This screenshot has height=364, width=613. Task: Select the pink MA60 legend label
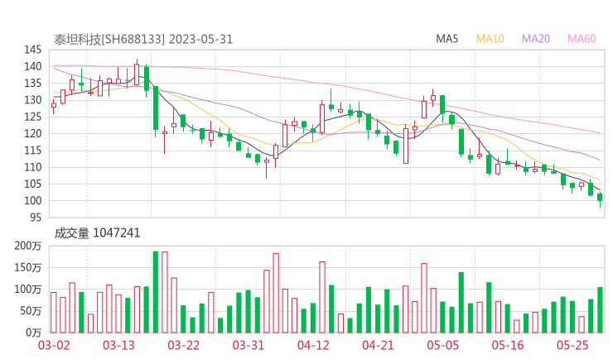pyautogui.click(x=582, y=39)
